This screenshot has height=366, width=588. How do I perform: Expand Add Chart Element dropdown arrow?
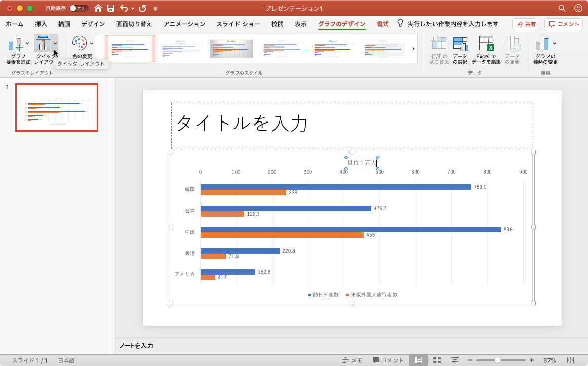[27, 43]
